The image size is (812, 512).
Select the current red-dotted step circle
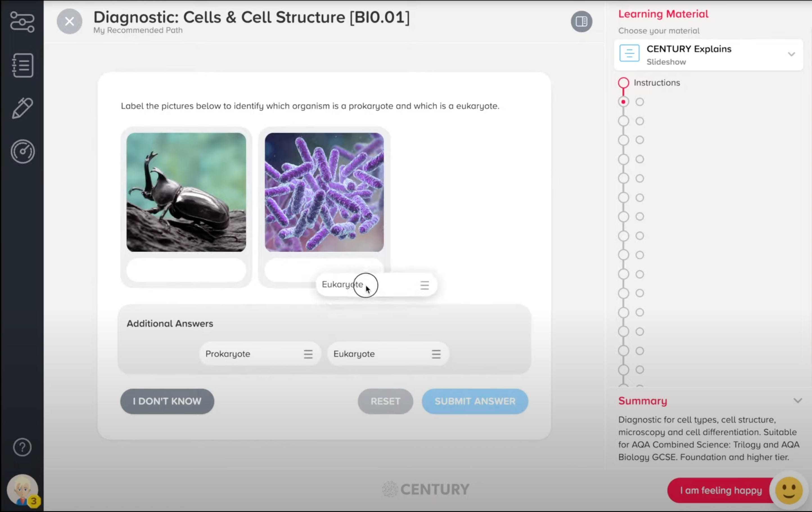(x=624, y=102)
